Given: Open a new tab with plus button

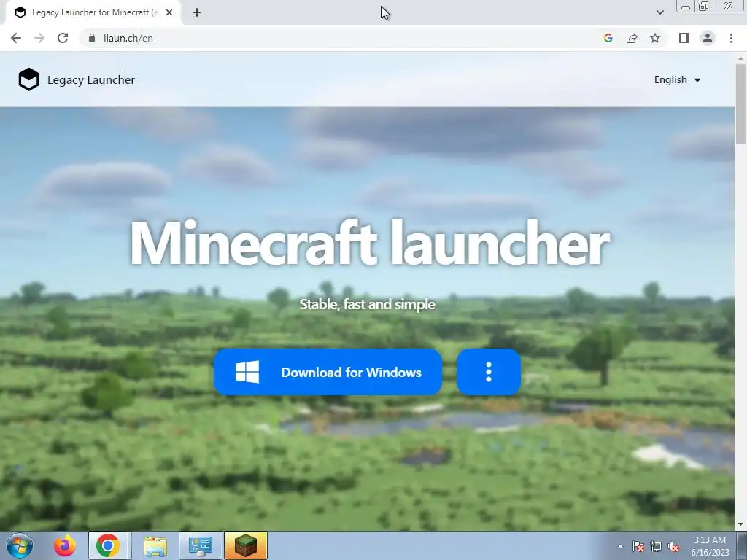Looking at the screenshot, I should coord(197,12).
